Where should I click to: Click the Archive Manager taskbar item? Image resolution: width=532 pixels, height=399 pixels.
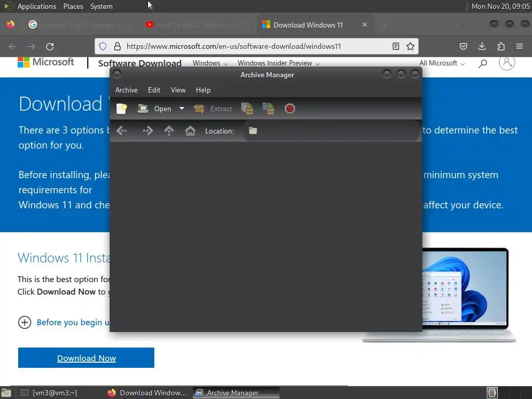tap(236, 393)
